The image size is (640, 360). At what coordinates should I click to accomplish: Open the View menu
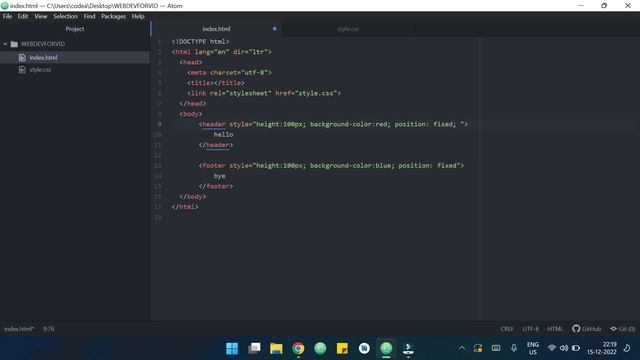click(41, 16)
